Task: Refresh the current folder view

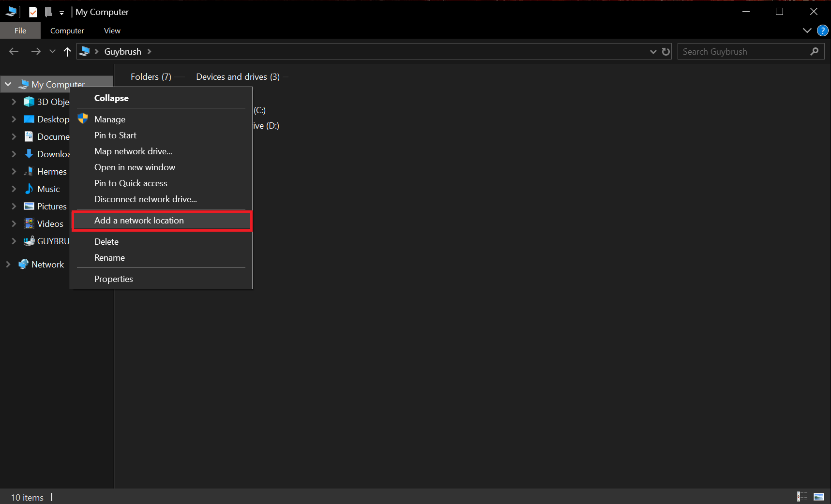Action: [x=666, y=51]
